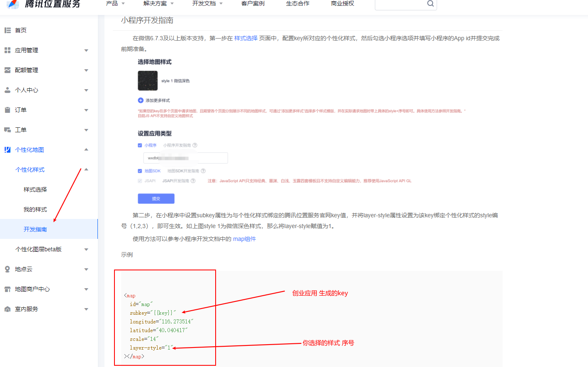Click the 提交 button

click(156, 198)
